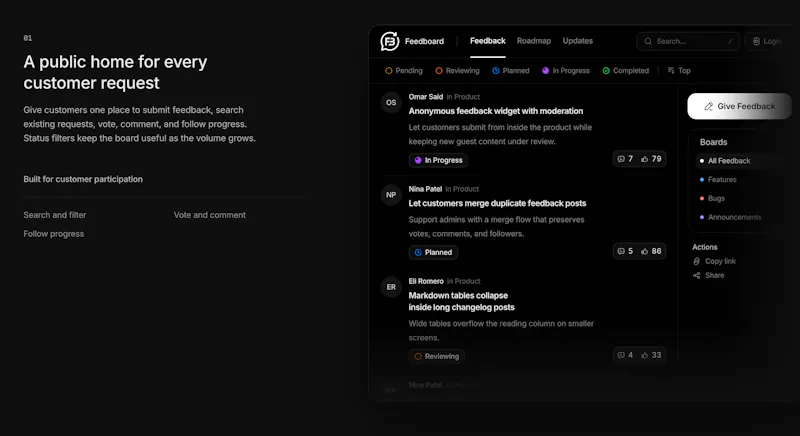This screenshot has width=800, height=436.
Task: Click the thumbs-up icon showing 86 votes
Action: coord(644,251)
